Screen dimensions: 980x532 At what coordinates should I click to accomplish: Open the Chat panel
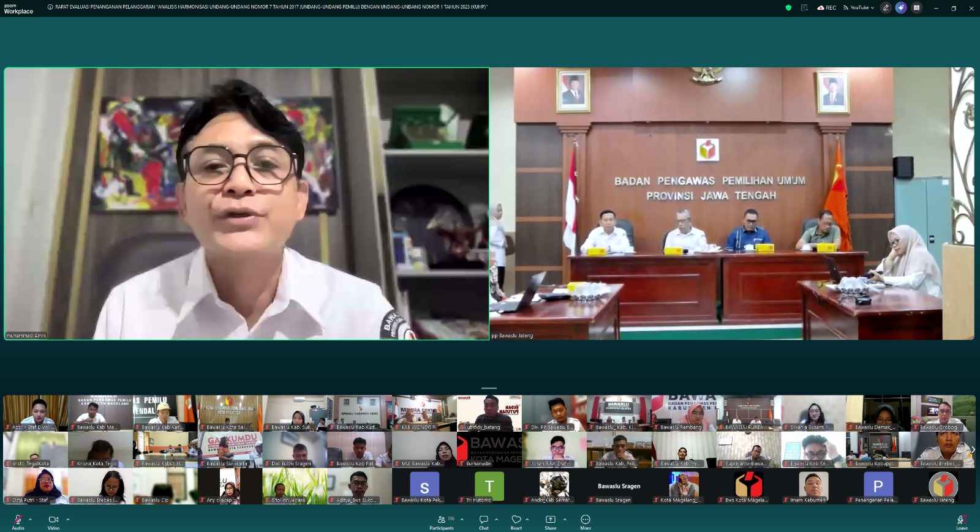(483, 521)
